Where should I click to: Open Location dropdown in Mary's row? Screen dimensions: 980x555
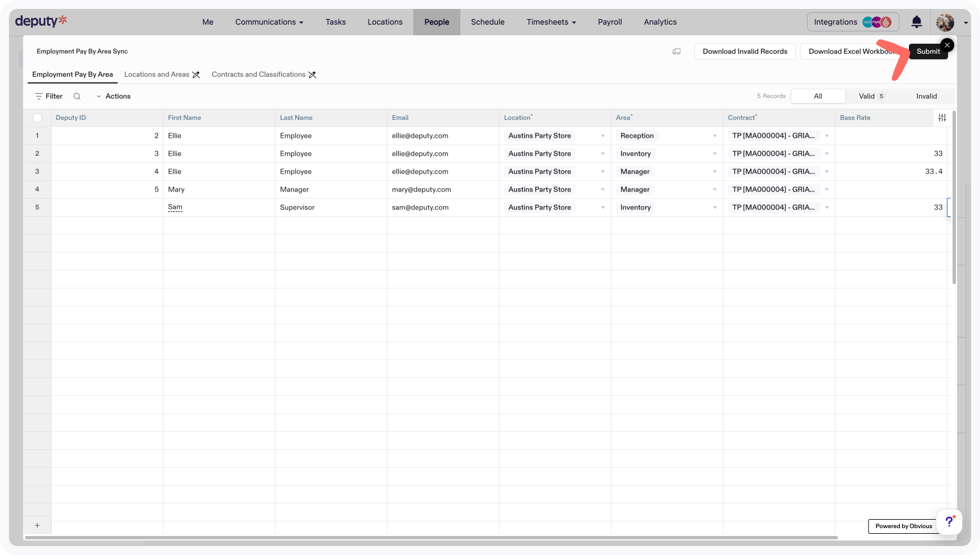pyautogui.click(x=603, y=190)
